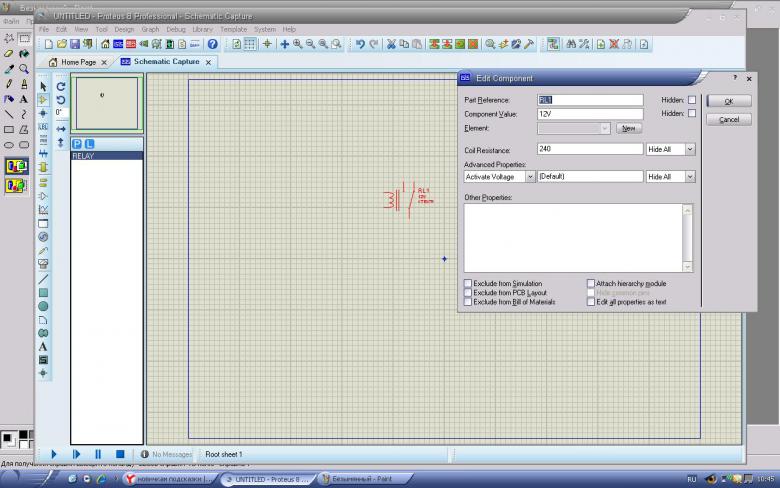
Task: Check Hidden box for Component Value
Action: tap(692, 113)
